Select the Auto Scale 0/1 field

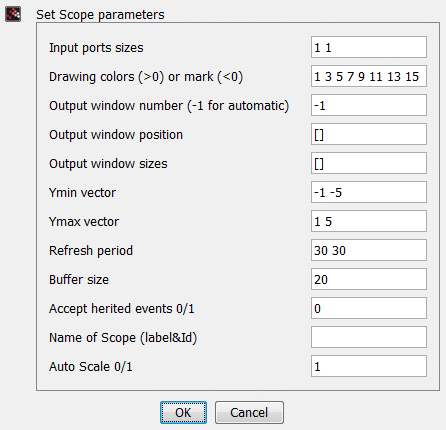click(369, 366)
